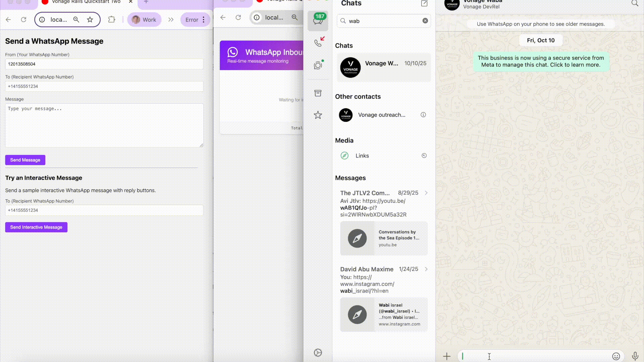Open WhatsApp Settings via the gear icon

(x=318, y=352)
